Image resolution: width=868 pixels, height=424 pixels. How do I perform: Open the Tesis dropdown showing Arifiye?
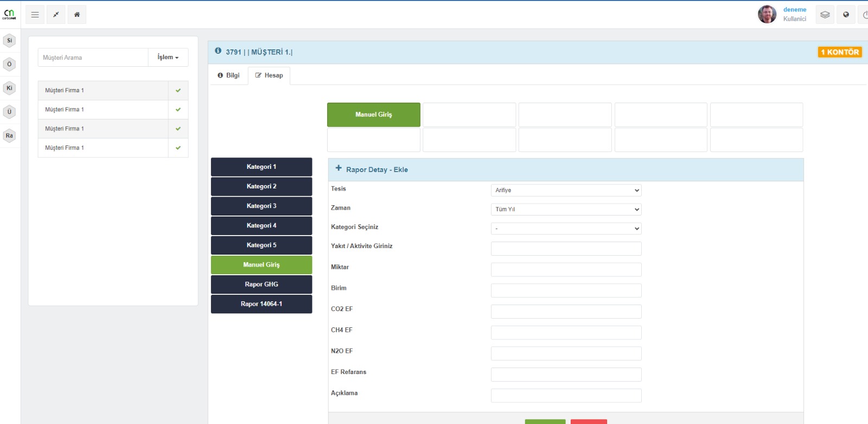click(566, 190)
